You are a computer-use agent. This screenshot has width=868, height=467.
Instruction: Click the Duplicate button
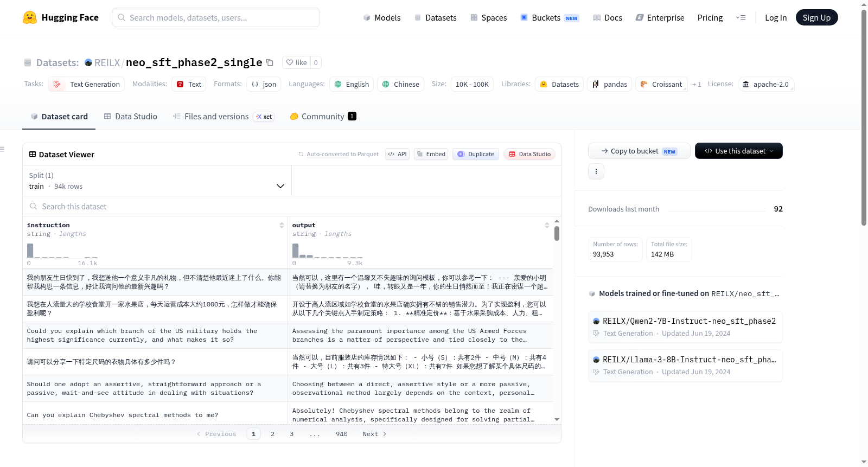[x=476, y=154]
